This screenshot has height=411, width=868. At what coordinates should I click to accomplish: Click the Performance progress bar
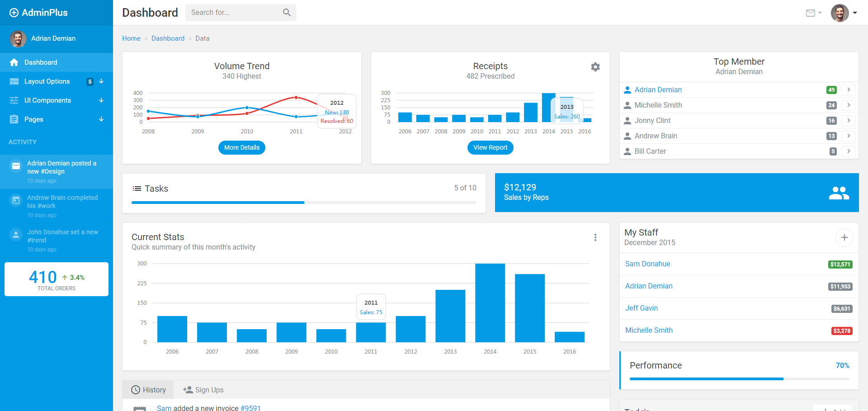click(739, 379)
